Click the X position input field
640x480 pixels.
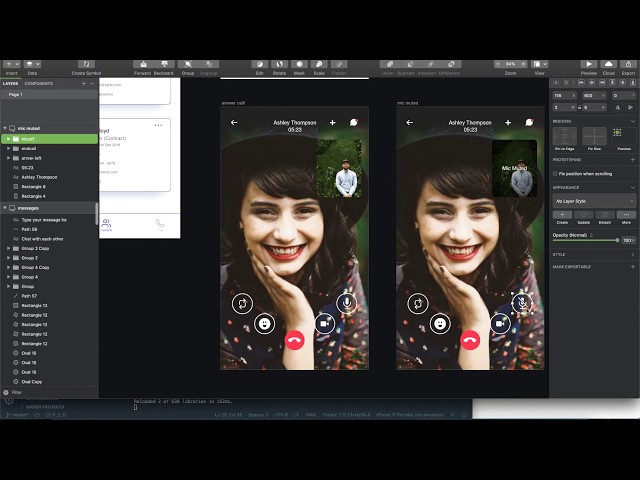tap(564, 96)
